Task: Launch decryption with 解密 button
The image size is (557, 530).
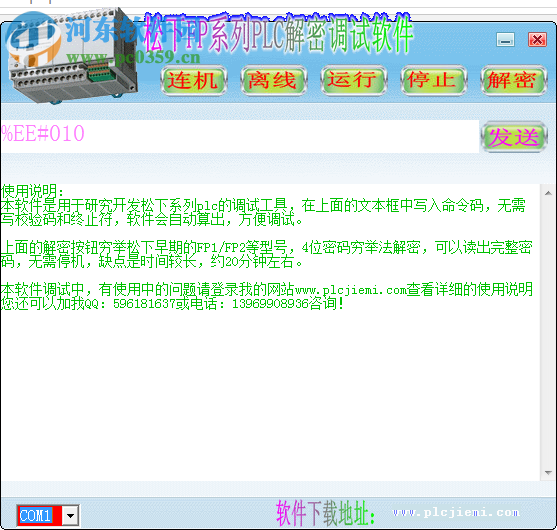Action: pyautogui.click(x=513, y=80)
